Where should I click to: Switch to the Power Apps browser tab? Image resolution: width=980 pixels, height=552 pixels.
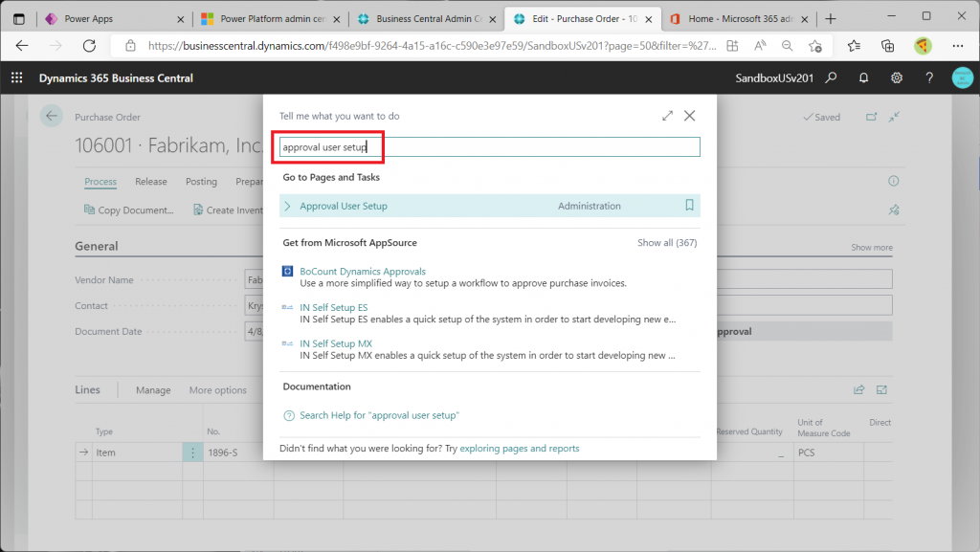pyautogui.click(x=88, y=19)
